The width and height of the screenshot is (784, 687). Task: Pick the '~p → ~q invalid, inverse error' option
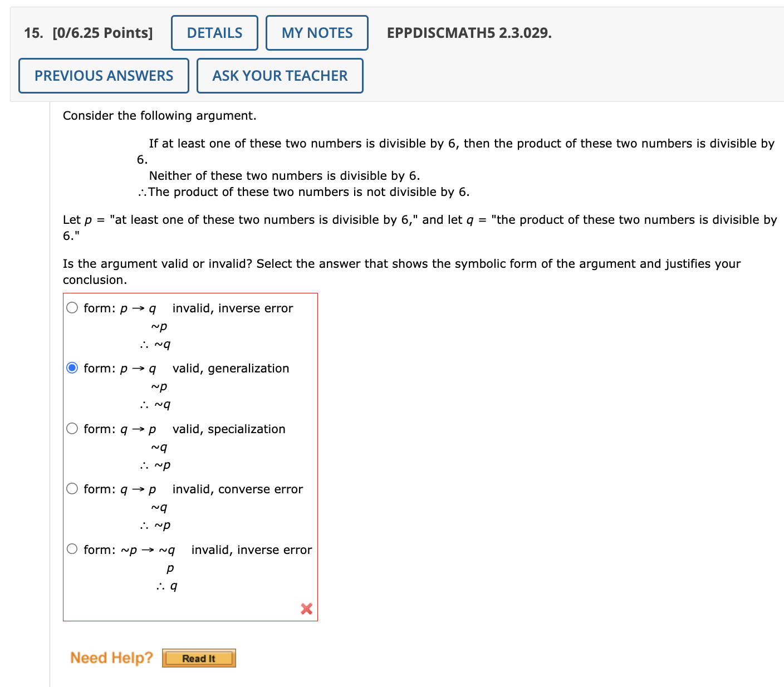pyautogui.click(x=72, y=549)
